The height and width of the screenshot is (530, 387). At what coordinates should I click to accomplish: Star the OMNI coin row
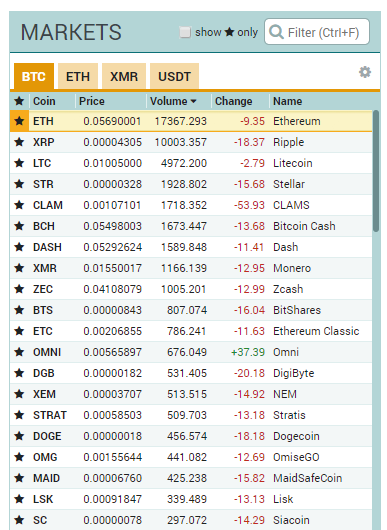[19, 352]
